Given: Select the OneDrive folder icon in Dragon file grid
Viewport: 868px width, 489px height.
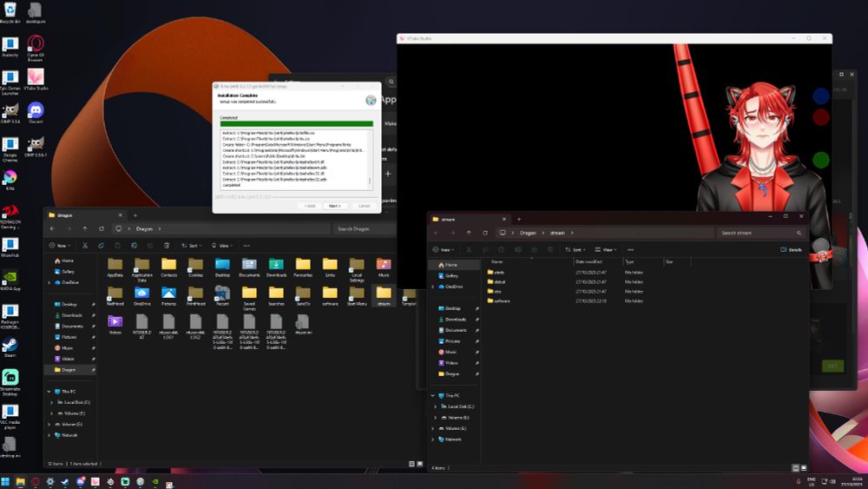Looking at the screenshot, I should [x=141, y=296].
